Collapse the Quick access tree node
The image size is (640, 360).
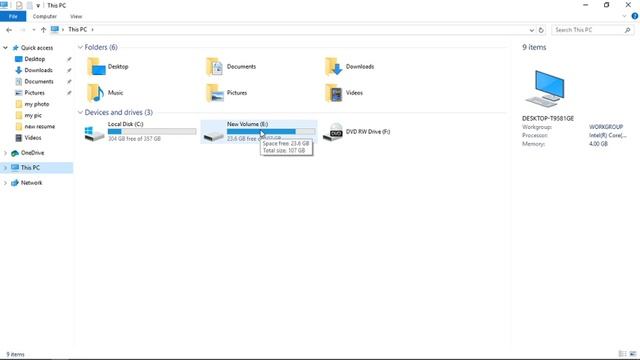(x=5, y=48)
